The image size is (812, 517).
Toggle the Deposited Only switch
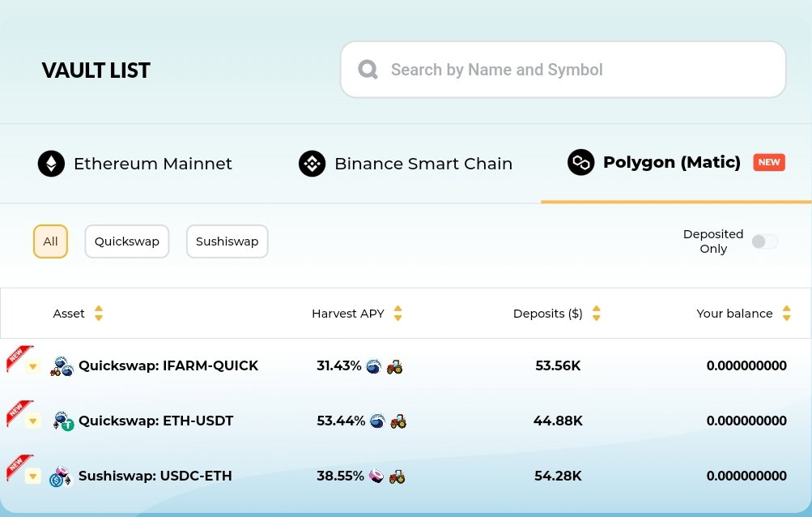(765, 241)
